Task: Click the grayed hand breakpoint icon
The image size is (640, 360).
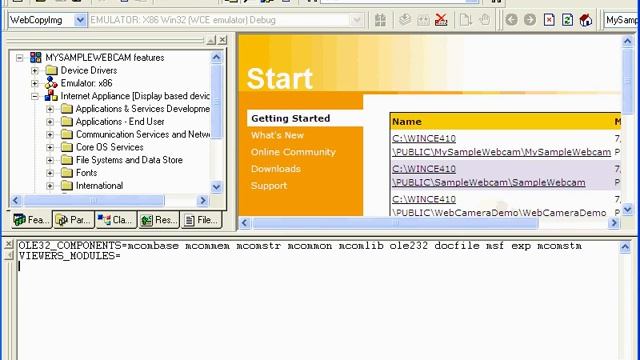Action: click(484, 20)
